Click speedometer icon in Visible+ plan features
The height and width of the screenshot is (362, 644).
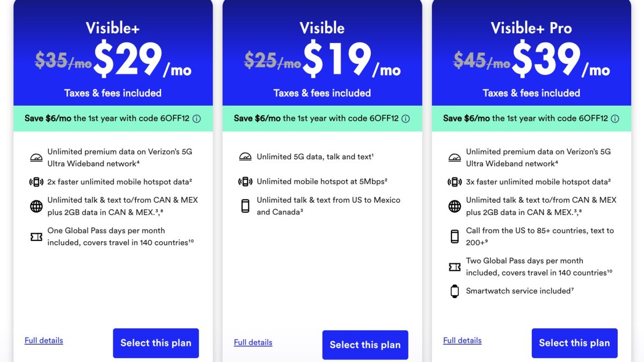(x=36, y=158)
